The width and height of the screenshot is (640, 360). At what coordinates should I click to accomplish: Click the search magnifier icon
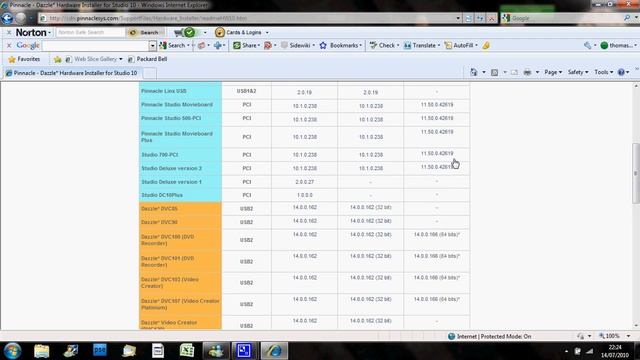coord(627,18)
